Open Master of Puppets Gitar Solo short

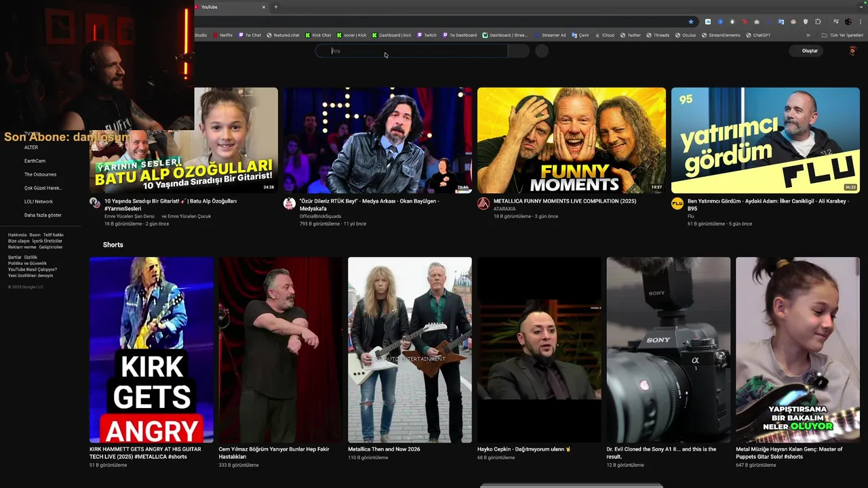797,350
